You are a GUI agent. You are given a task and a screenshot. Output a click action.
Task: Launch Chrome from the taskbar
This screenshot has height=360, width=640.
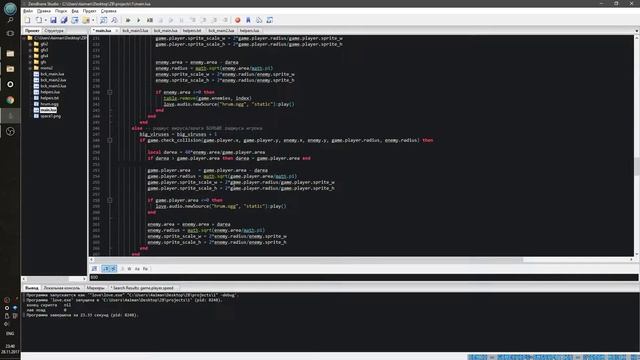click(x=10, y=100)
